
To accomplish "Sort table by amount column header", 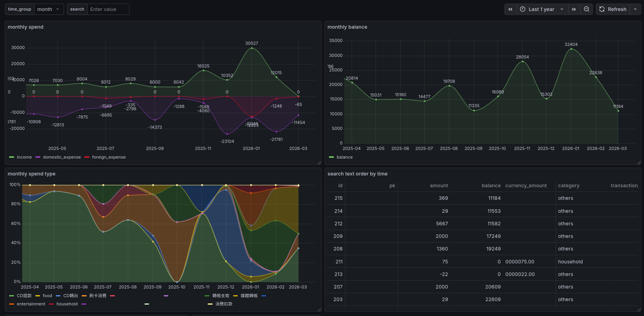I will tap(439, 186).
